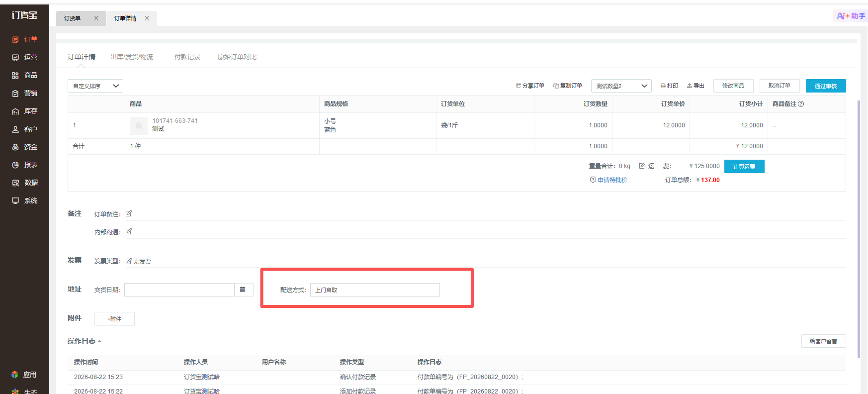Switch to 原始订单对比 tab

(237, 57)
